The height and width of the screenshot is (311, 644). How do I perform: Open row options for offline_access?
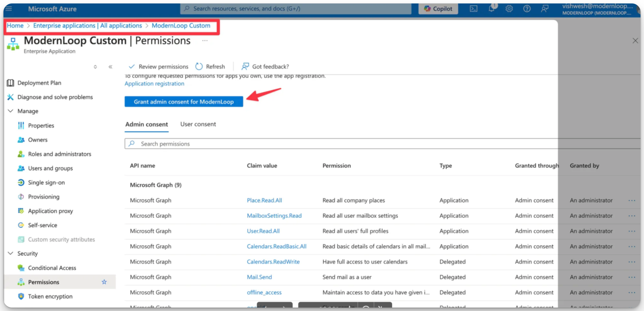(x=632, y=293)
